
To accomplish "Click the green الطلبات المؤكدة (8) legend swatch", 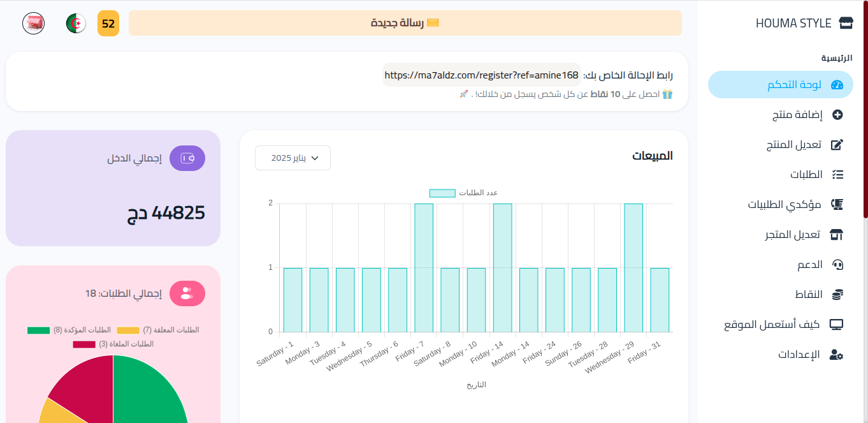I will click(x=38, y=330).
